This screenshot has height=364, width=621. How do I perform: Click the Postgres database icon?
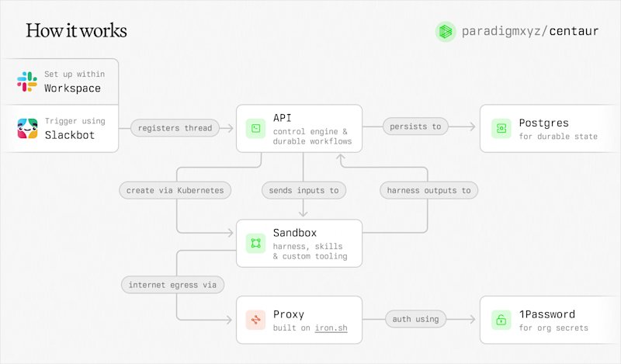pyautogui.click(x=501, y=128)
